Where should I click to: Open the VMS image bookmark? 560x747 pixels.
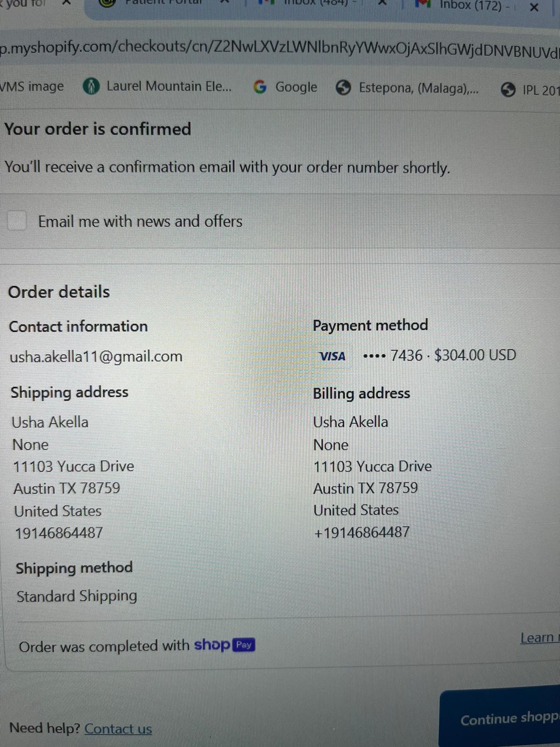(32, 86)
